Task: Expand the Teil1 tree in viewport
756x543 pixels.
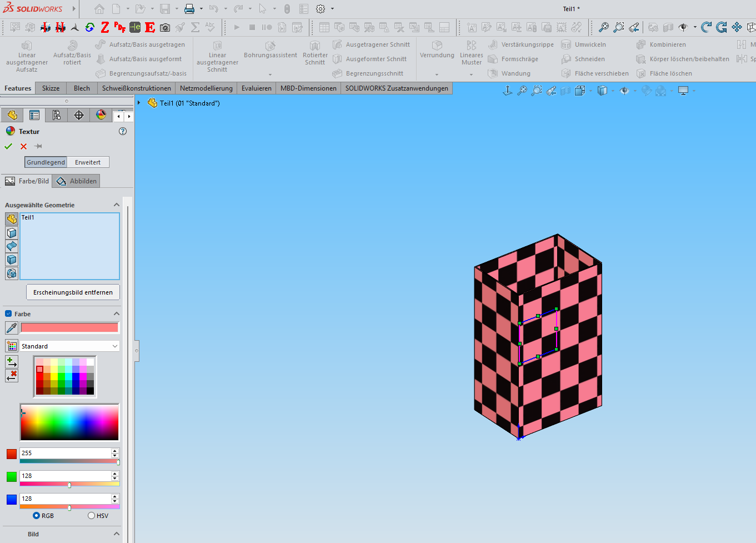Action: [x=139, y=103]
